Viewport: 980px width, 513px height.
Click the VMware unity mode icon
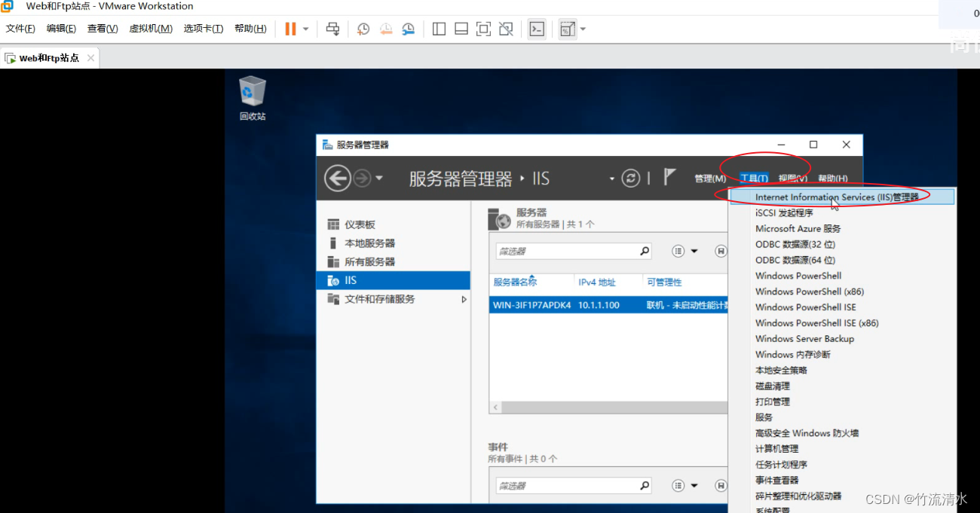point(507,29)
